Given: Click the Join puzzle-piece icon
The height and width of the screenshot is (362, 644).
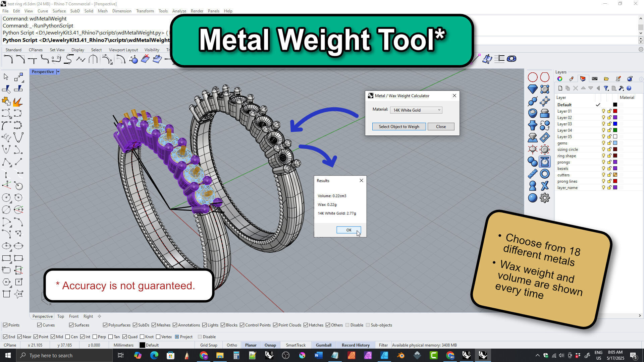Looking at the screenshot, I should 6,101.
